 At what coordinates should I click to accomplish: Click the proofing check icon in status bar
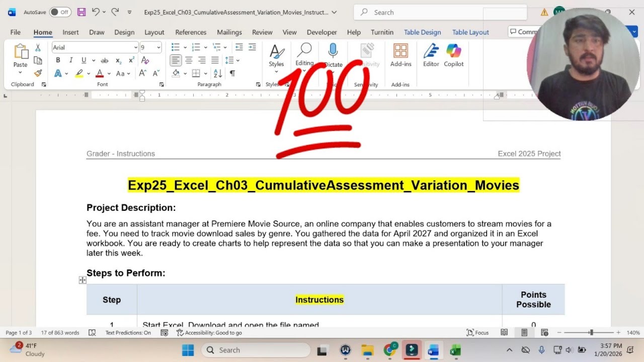[92, 333]
